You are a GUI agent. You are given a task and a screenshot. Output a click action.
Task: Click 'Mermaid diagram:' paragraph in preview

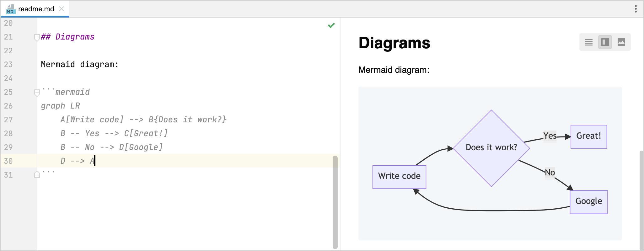coord(394,70)
